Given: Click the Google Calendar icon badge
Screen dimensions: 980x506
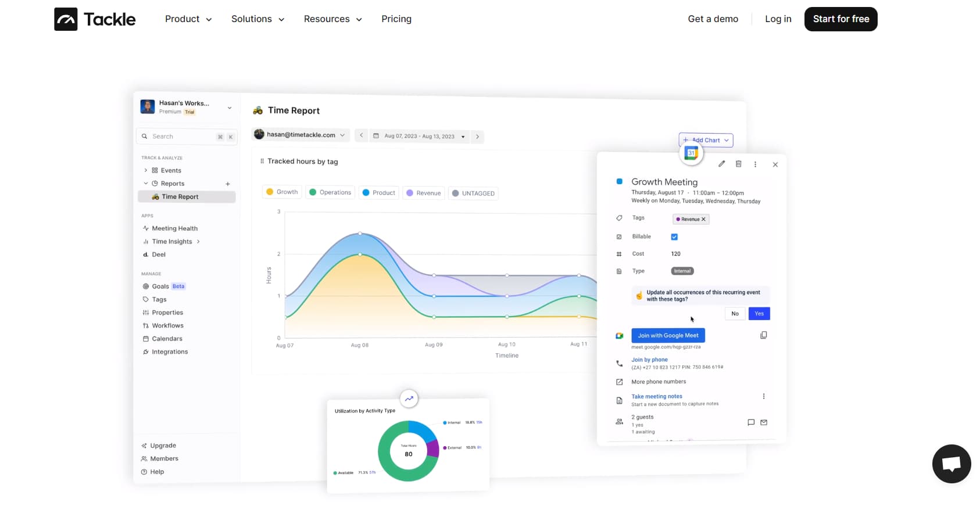Looking at the screenshot, I should click(x=691, y=153).
